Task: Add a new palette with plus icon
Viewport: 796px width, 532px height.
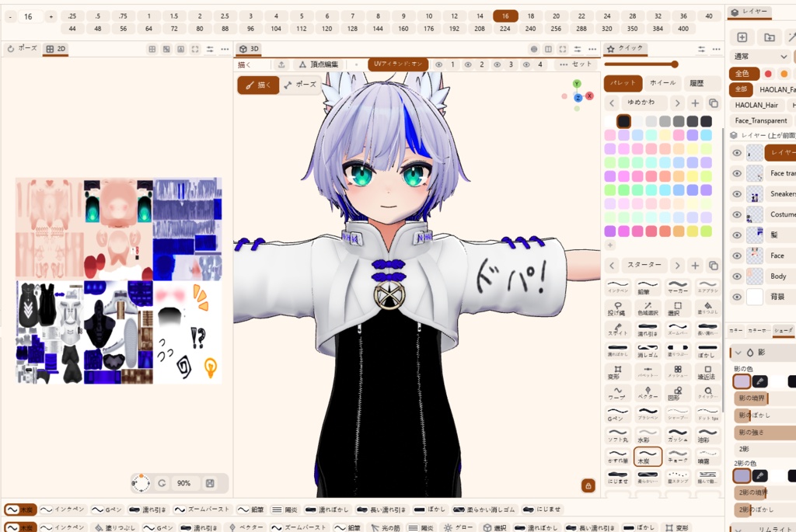Action: tap(695, 103)
